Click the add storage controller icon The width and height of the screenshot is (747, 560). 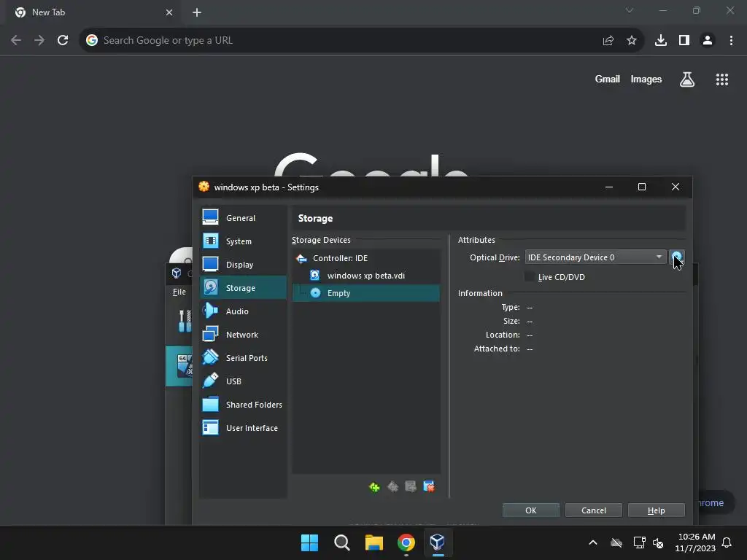374,486
